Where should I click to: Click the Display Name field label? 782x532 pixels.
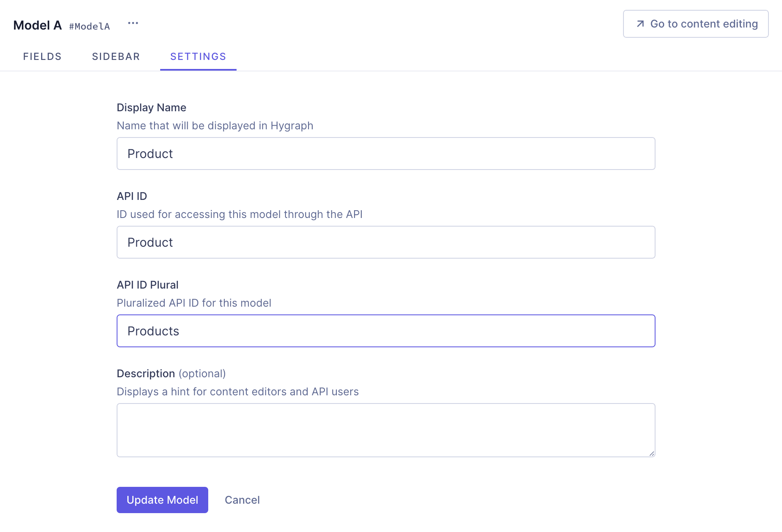point(151,108)
